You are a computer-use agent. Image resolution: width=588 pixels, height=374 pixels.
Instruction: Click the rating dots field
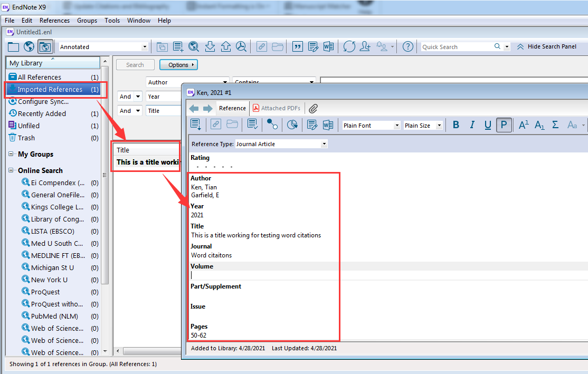[214, 167]
